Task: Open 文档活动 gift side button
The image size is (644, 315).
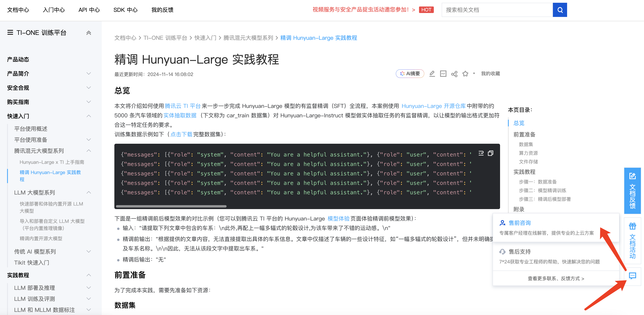Action: 632,241
